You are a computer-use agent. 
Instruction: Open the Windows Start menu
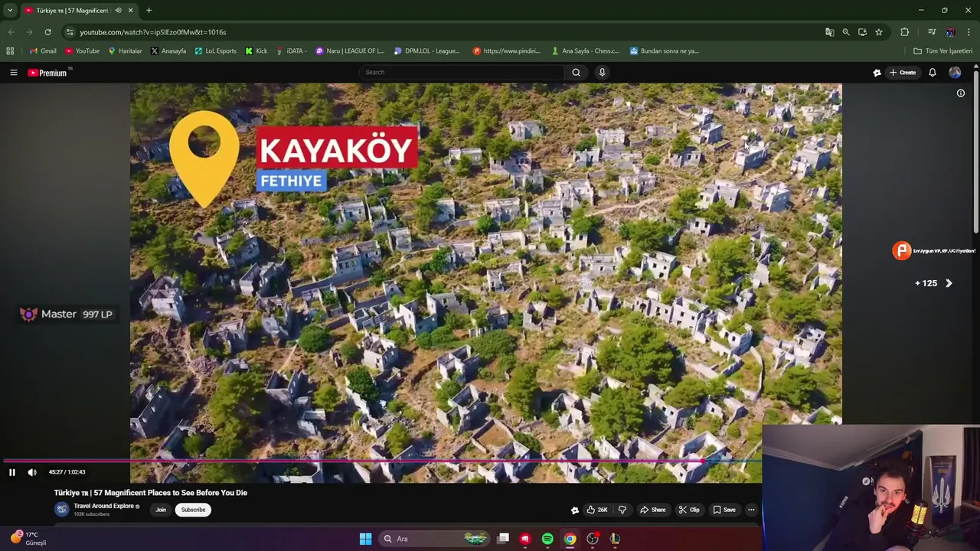365,539
